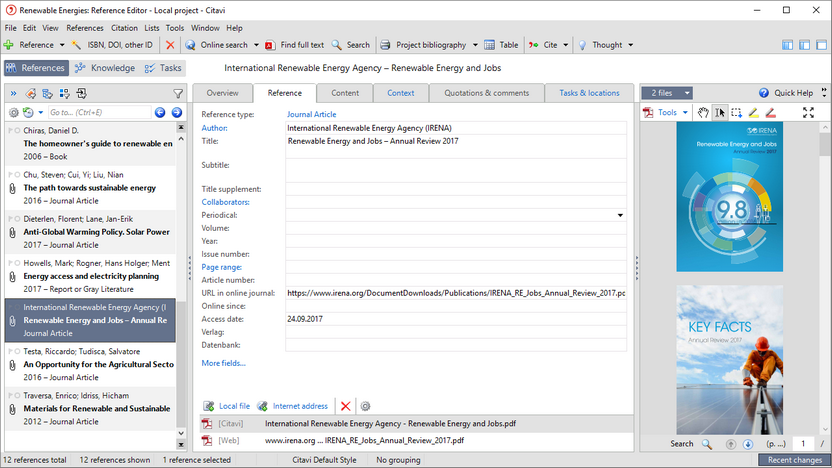Click the More fields... link
Screen dimensions: 832x468
pyautogui.click(x=223, y=363)
